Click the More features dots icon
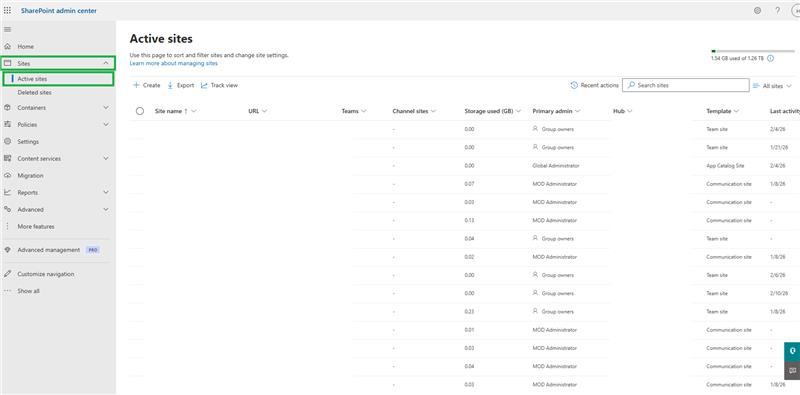Screen dimensions: 800x395 tap(7, 227)
